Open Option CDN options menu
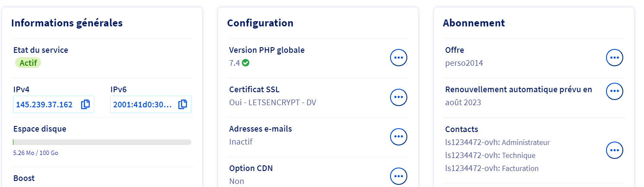The height and width of the screenshot is (187, 644). (x=399, y=176)
